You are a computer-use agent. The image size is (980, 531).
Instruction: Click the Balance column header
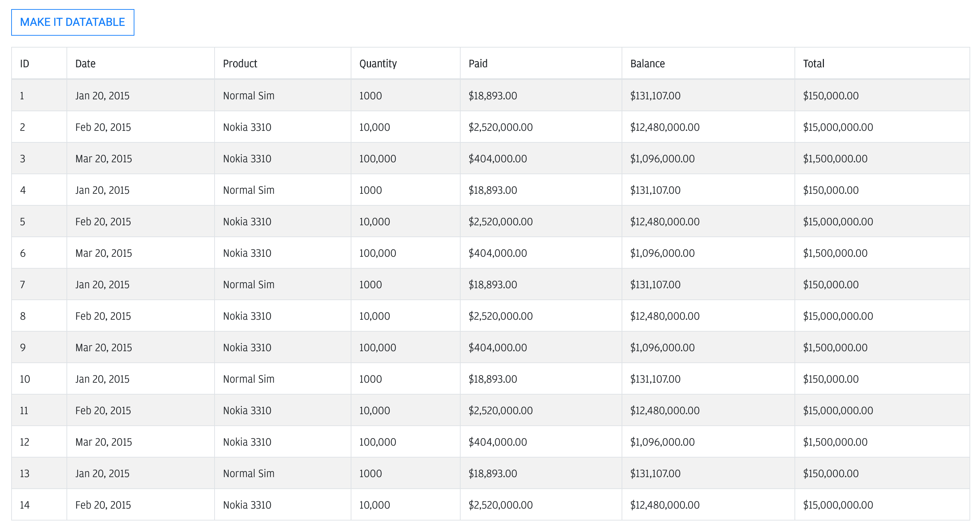tap(708, 63)
